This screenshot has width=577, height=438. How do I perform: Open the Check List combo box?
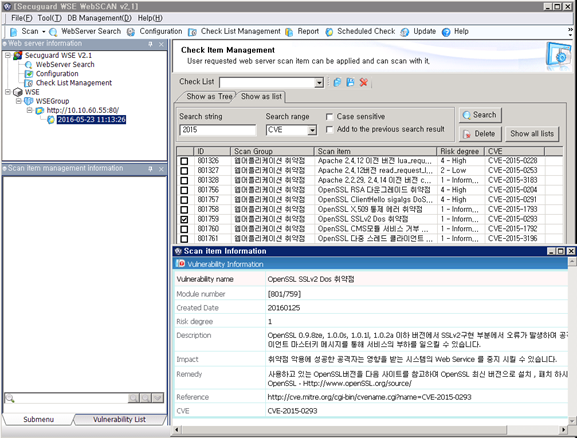pyautogui.click(x=319, y=83)
